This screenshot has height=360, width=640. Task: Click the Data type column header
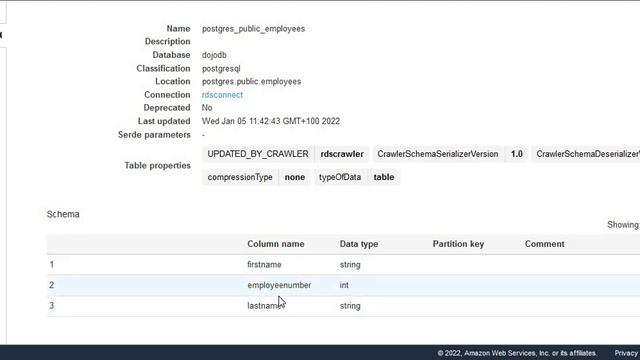pos(359,244)
